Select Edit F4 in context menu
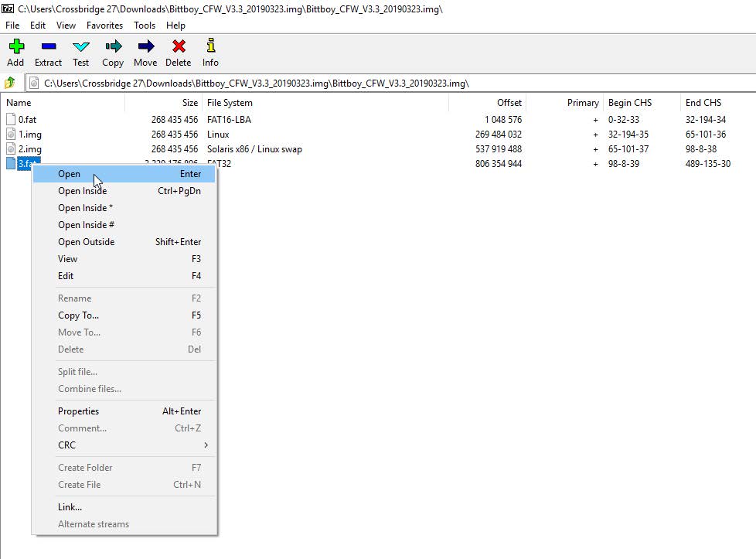Viewport: 756px width, 559px height. pos(124,276)
